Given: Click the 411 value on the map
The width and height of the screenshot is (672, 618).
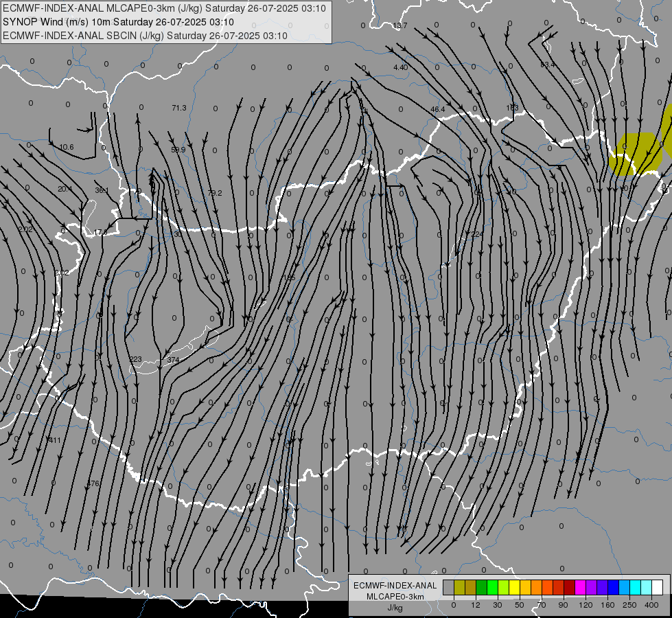Looking at the screenshot, I should tap(55, 440).
